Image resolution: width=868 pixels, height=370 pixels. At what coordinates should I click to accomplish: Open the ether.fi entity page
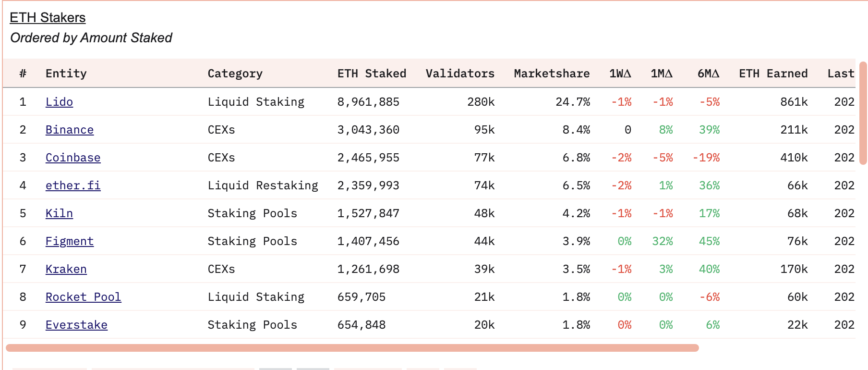(x=72, y=185)
